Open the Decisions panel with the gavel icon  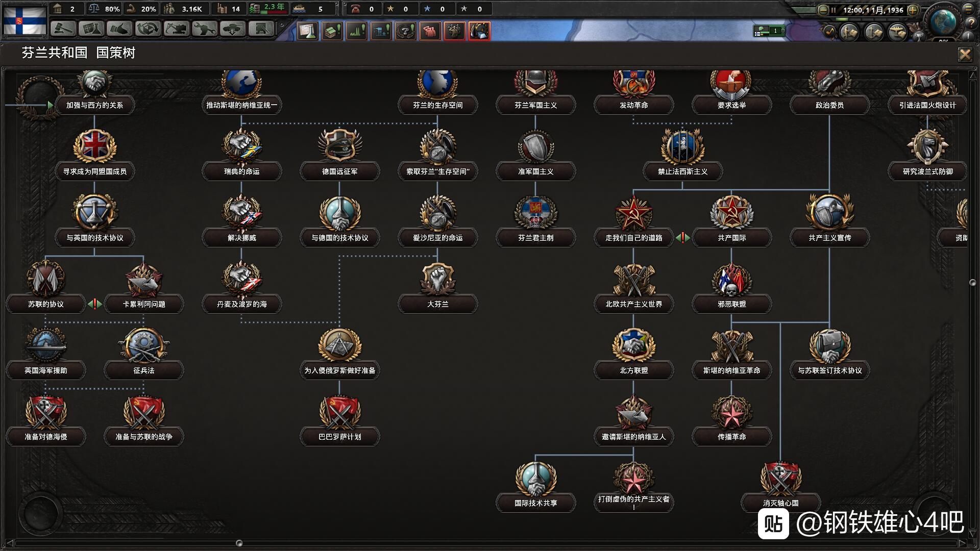(x=63, y=29)
